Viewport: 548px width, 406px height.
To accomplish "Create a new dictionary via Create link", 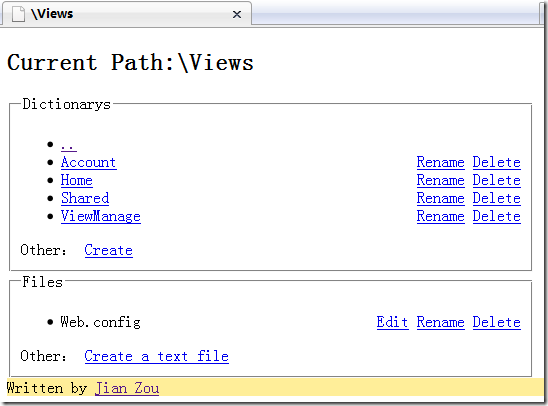I will (x=109, y=250).
